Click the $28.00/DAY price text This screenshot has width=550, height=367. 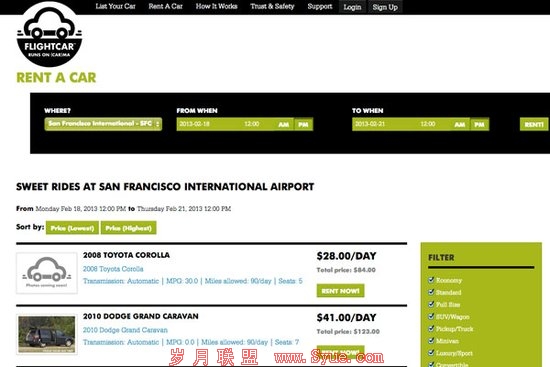(346, 256)
